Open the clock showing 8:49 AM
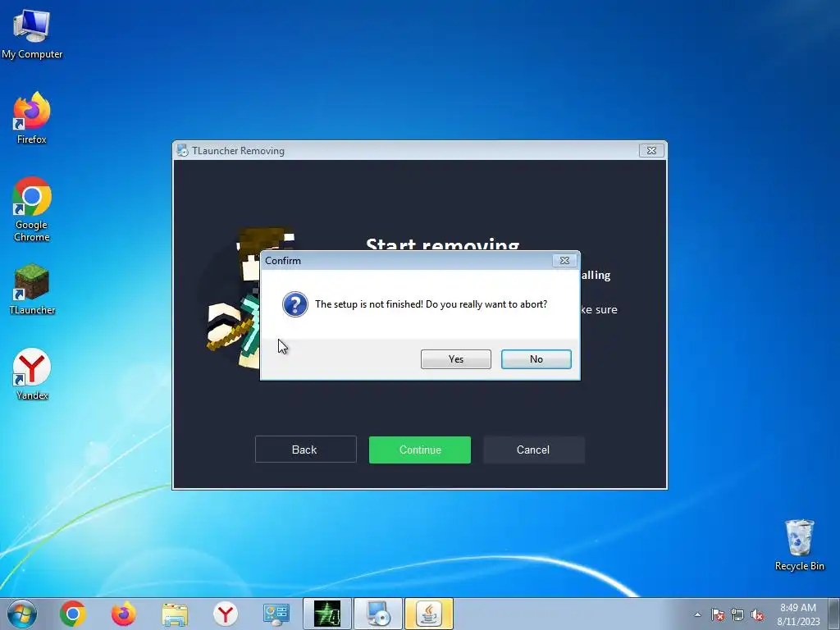This screenshot has width=840, height=630. (x=798, y=614)
